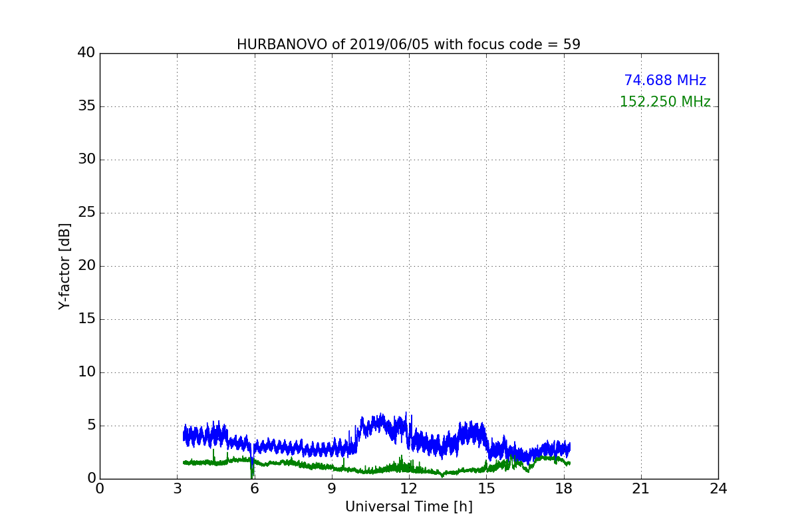Image resolution: width=798 pixels, height=532 pixels.
Task: Click y-axis tick label 40
Action: tap(86, 53)
